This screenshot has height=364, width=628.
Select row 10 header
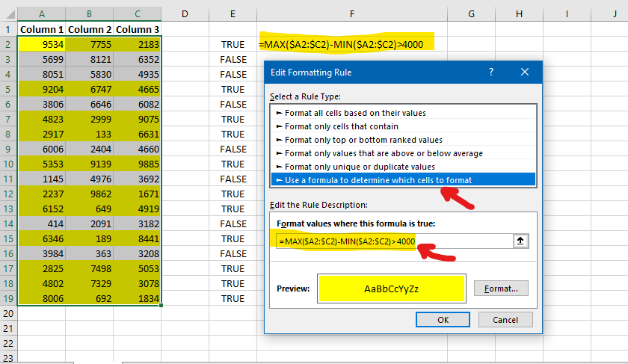pyautogui.click(x=8, y=164)
